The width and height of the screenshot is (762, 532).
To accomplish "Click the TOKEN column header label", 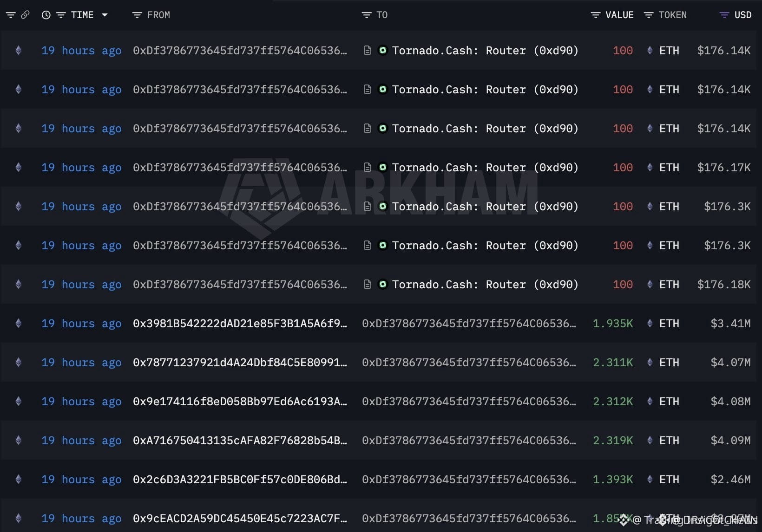I will point(672,15).
